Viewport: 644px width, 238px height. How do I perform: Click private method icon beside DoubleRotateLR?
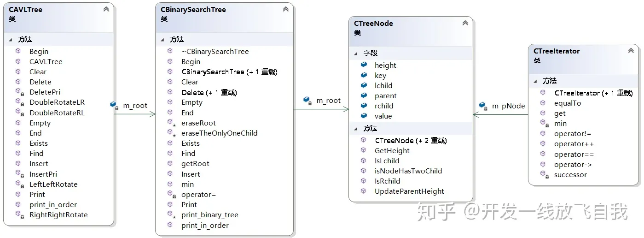19,102
